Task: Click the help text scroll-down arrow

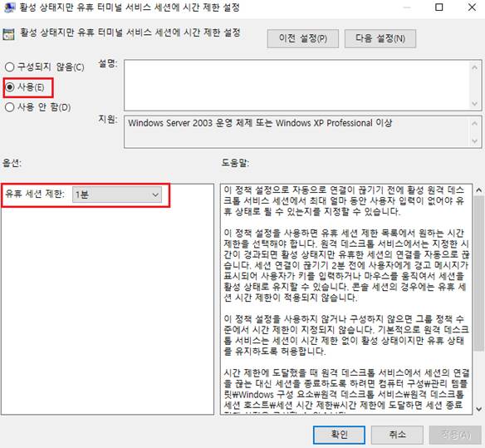Action: (479, 409)
